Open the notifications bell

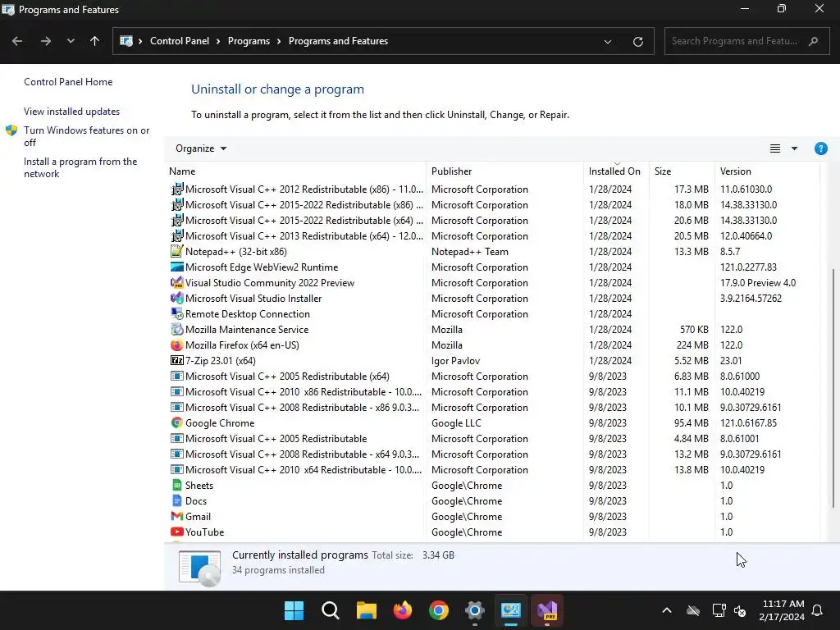coord(818,610)
